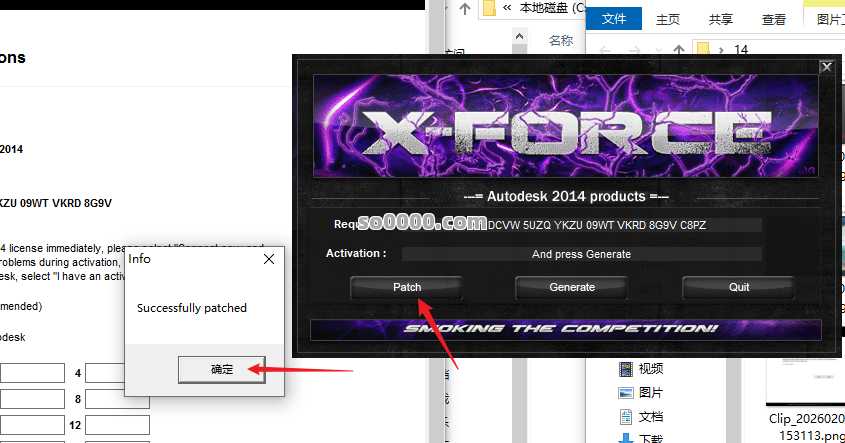Image resolution: width=845 pixels, height=443 pixels.
Task: Click the Activation text field
Action: [581, 254]
